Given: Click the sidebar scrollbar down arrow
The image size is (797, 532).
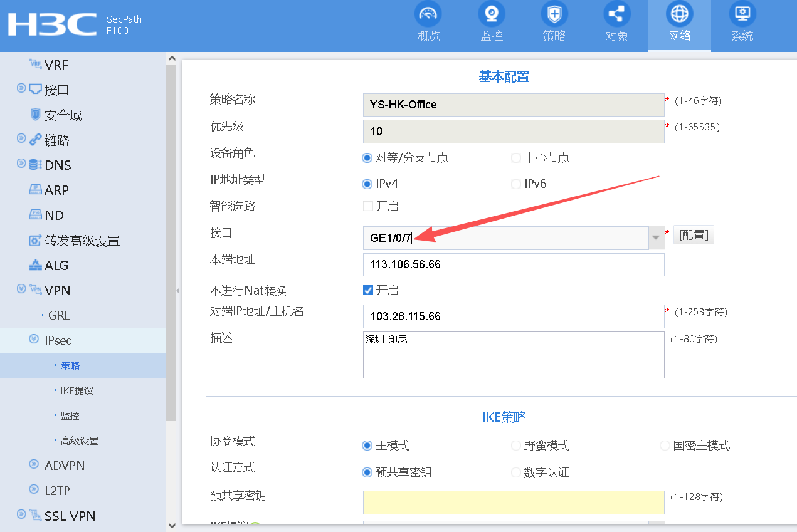Looking at the screenshot, I should point(171,525).
